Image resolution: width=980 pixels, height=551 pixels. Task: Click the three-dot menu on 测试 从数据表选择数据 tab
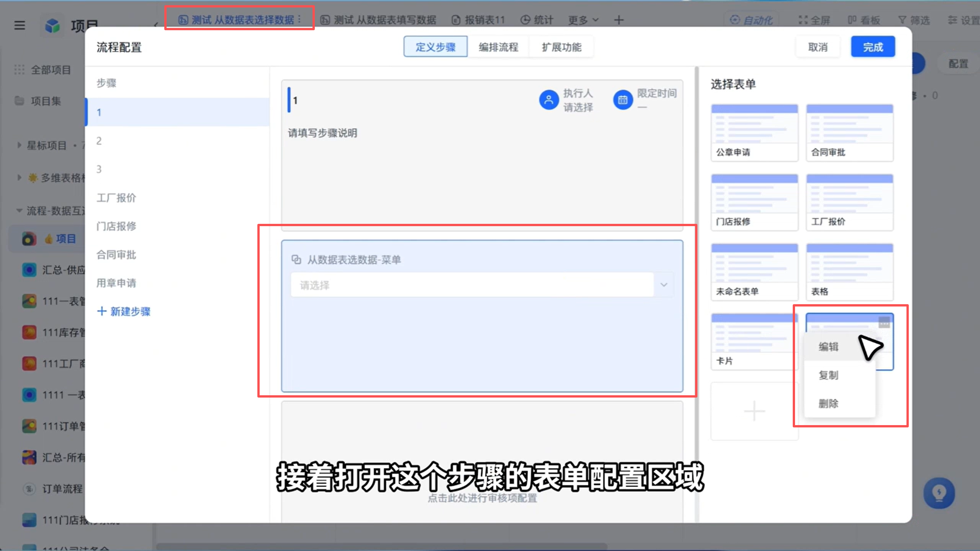coord(299,19)
